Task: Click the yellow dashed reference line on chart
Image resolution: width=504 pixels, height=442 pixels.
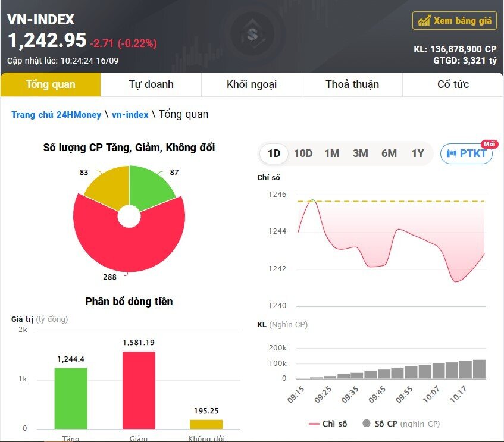Action: click(x=392, y=202)
